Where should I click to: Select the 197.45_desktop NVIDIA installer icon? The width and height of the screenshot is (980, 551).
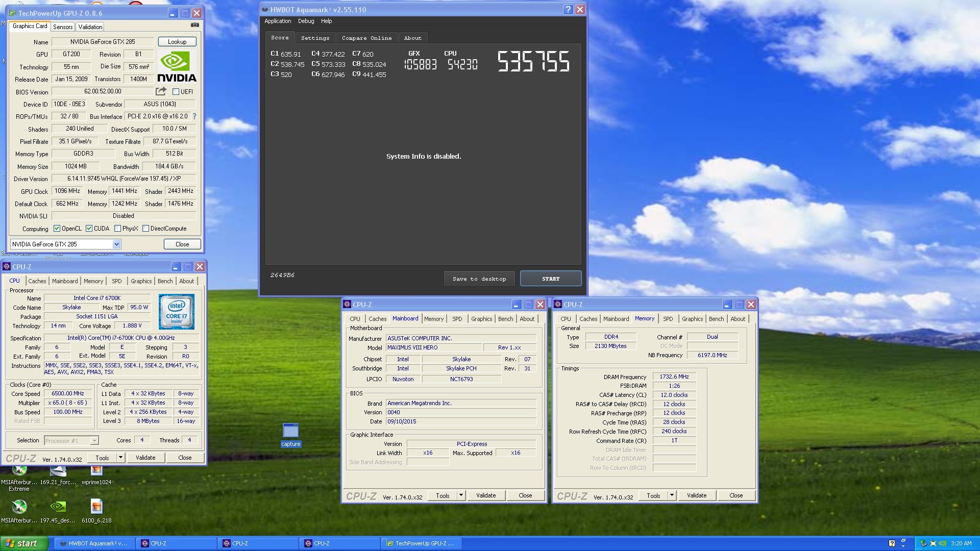[58, 511]
